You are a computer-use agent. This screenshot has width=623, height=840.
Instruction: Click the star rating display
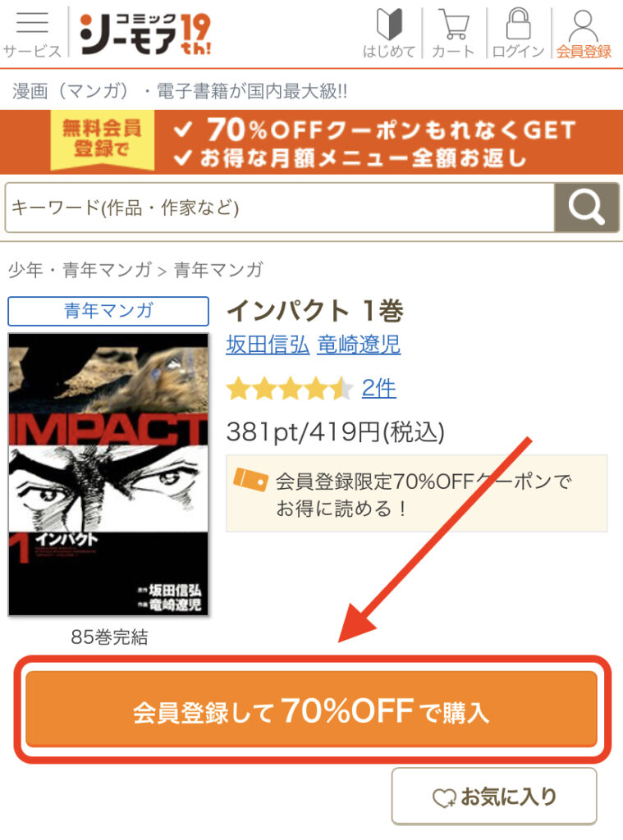pyautogui.click(x=290, y=388)
